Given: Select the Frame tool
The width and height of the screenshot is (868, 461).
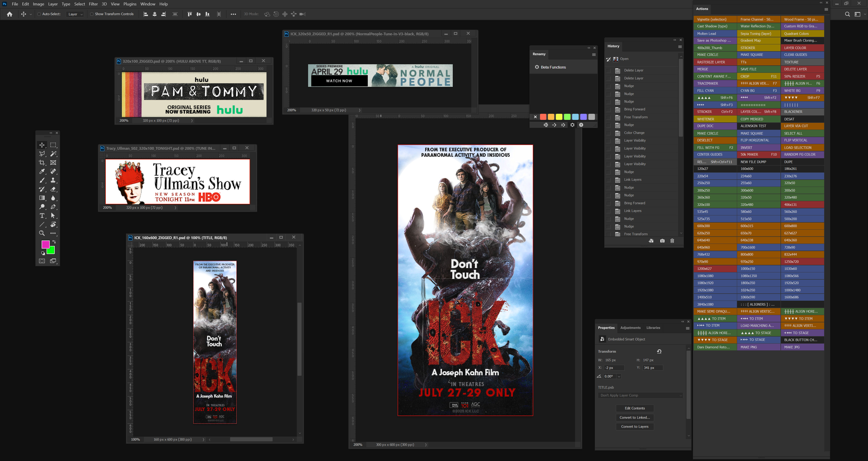Looking at the screenshot, I should pos(53,163).
